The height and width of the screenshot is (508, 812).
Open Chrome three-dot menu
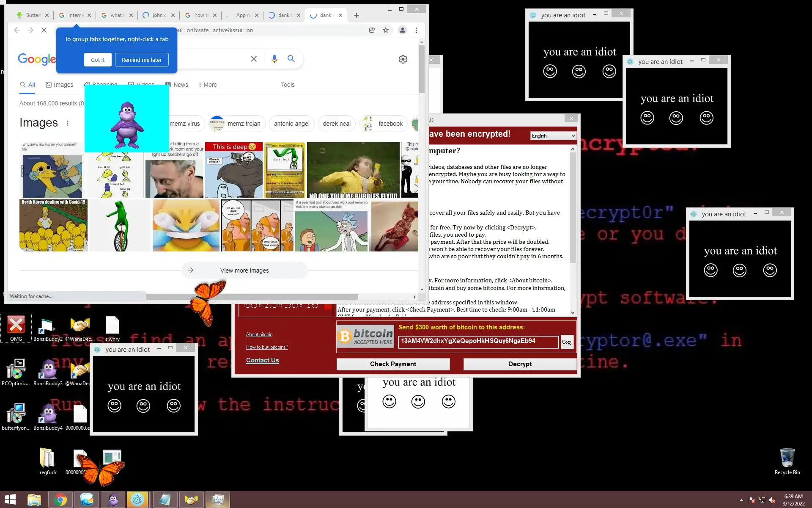tap(416, 30)
